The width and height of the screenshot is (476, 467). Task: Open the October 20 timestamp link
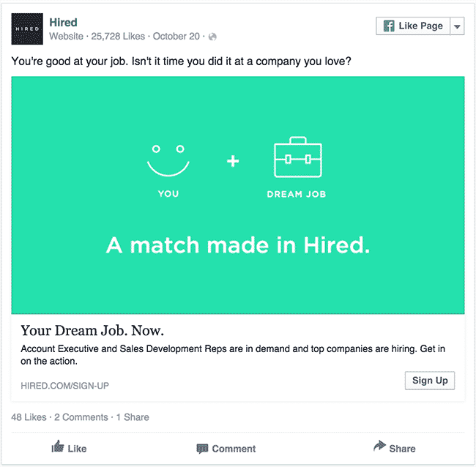tap(176, 37)
